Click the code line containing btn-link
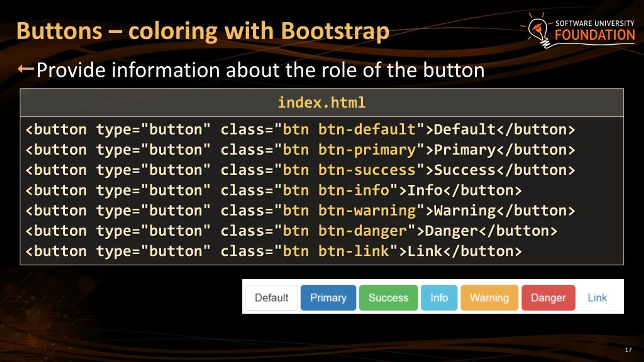This screenshot has height=362, width=644. (274, 251)
